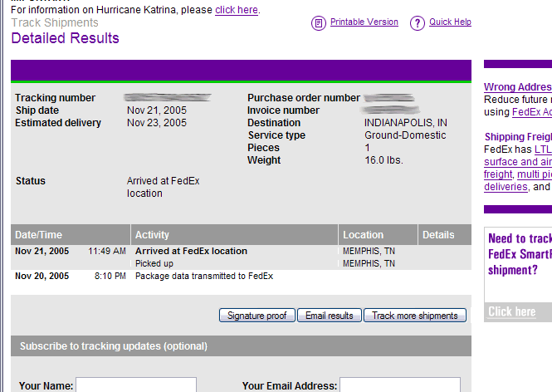The width and height of the screenshot is (552, 392).
Task: Click the Status label
Action: point(31,181)
